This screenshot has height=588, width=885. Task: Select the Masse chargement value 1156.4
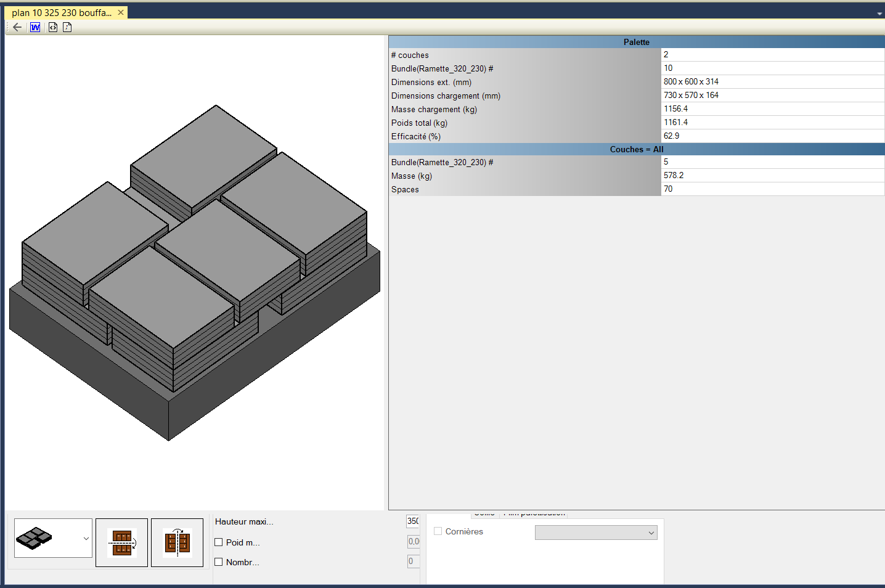tap(773, 109)
